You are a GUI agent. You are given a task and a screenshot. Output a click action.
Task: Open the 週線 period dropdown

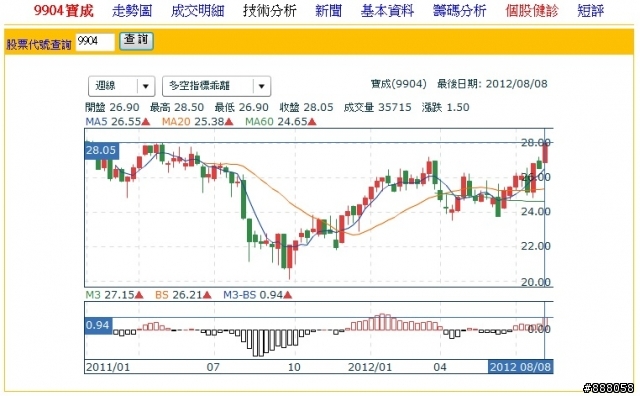[121, 86]
